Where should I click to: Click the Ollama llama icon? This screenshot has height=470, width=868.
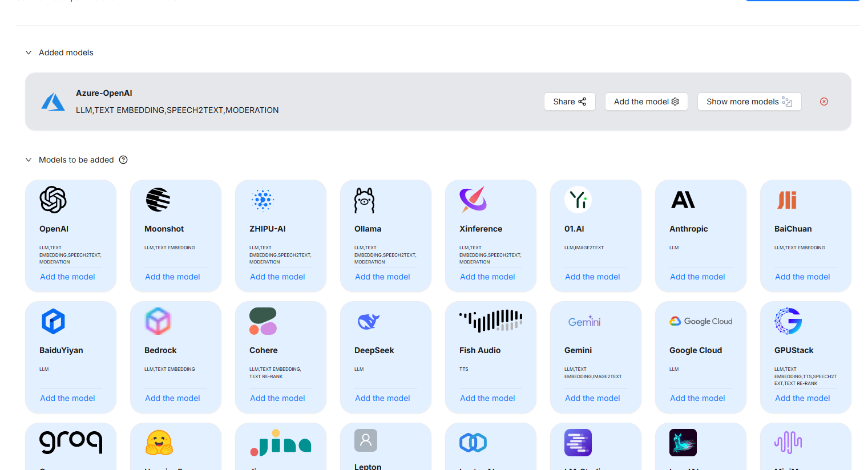[364, 200]
